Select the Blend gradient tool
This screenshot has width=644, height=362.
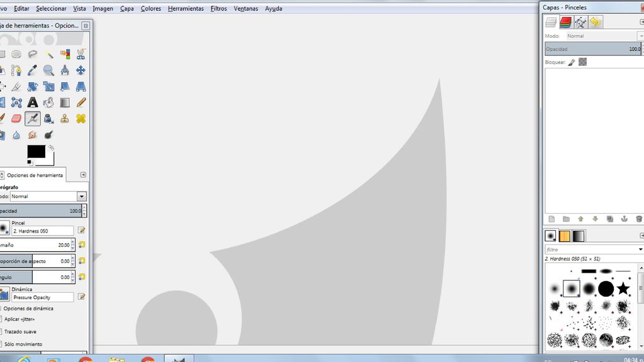65,102
